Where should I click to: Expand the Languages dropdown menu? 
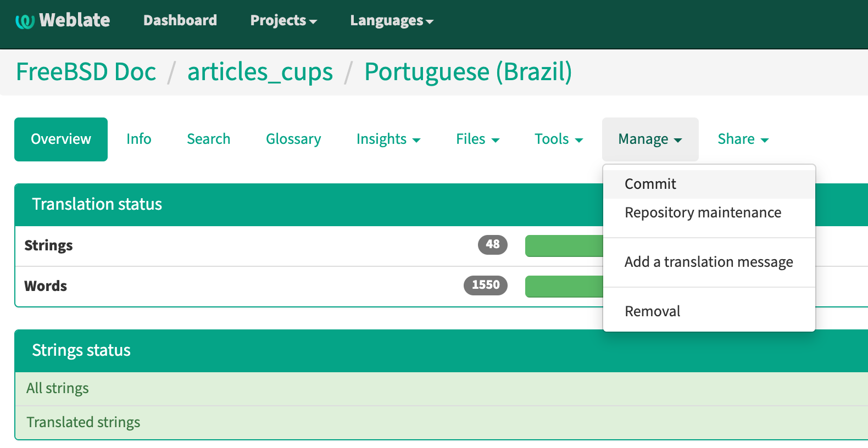pos(392,20)
